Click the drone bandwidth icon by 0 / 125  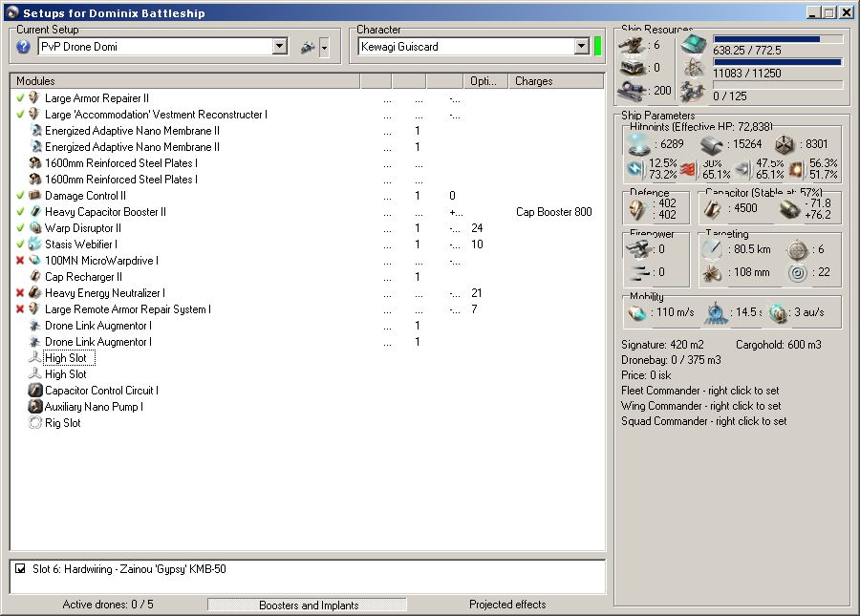(694, 92)
